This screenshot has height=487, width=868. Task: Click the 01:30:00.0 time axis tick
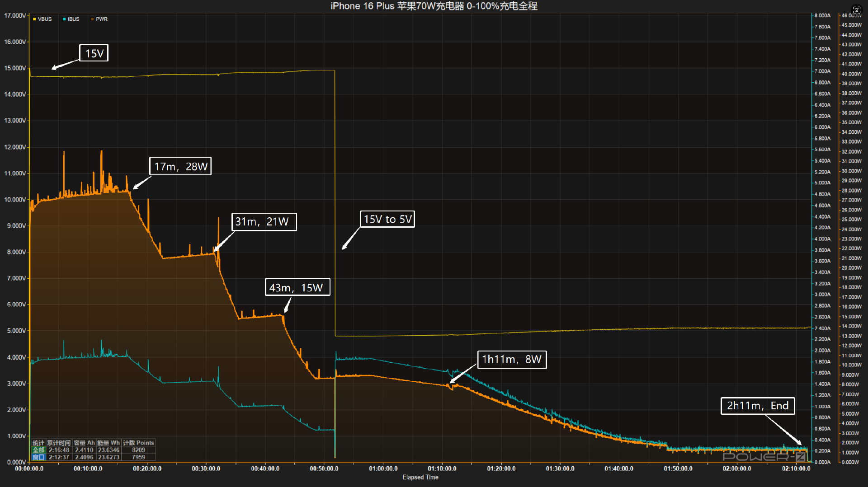click(560, 468)
